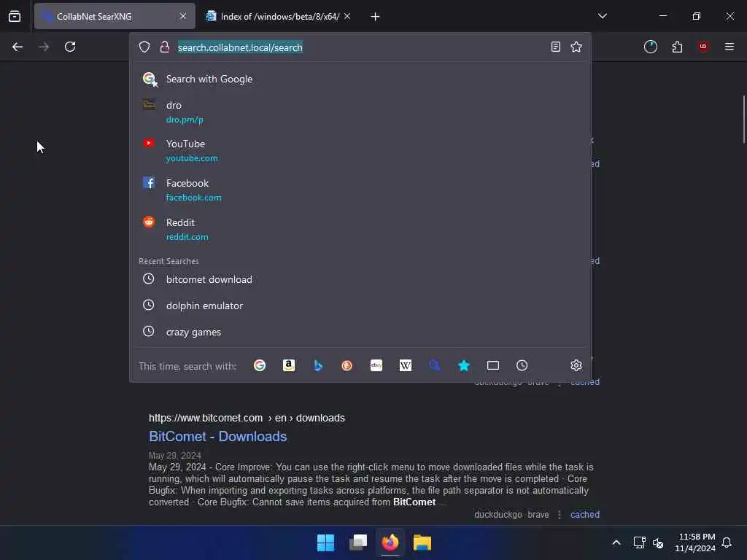Open a new tab with plus button
The height and width of the screenshot is (560, 747).
click(375, 17)
